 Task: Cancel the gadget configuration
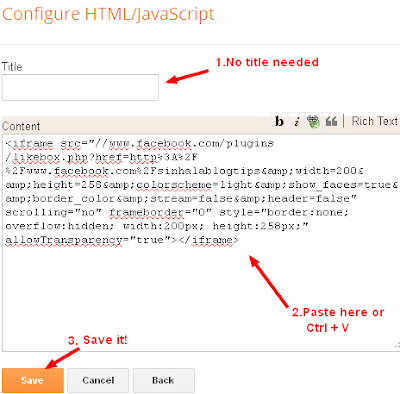tap(98, 380)
